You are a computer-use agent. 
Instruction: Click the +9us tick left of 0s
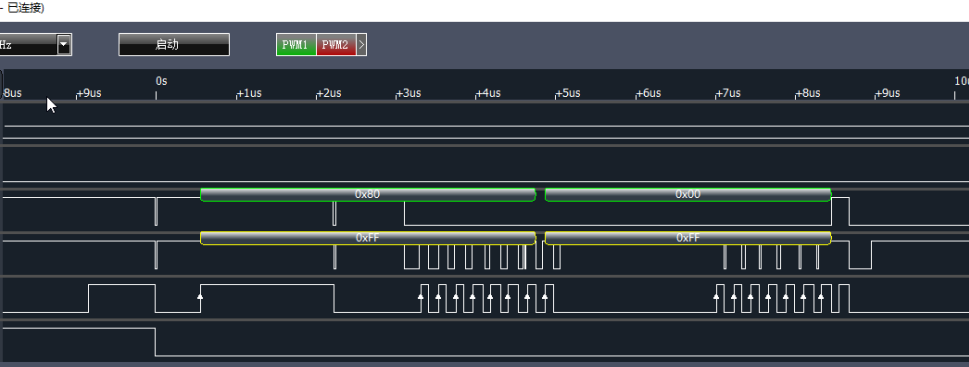[x=89, y=93]
